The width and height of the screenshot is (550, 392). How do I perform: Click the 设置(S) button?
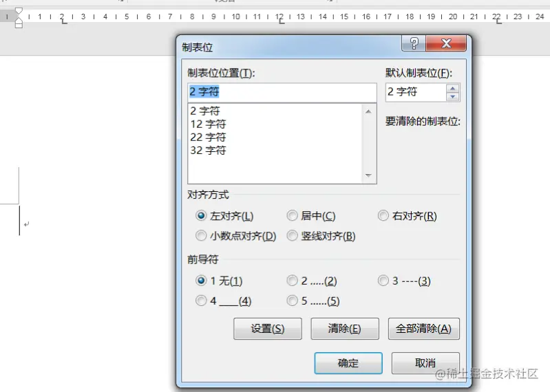click(x=268, y=329)
